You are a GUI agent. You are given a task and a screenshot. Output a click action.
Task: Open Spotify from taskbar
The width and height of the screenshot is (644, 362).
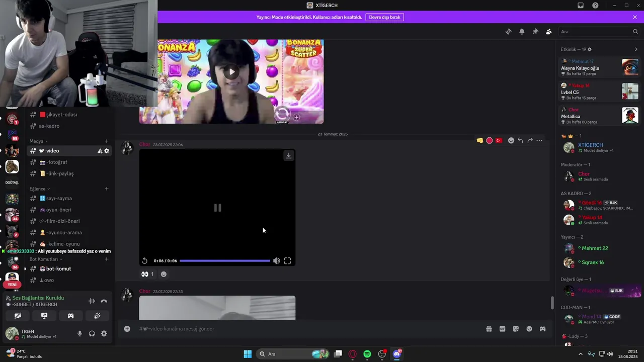click(367, 354)
